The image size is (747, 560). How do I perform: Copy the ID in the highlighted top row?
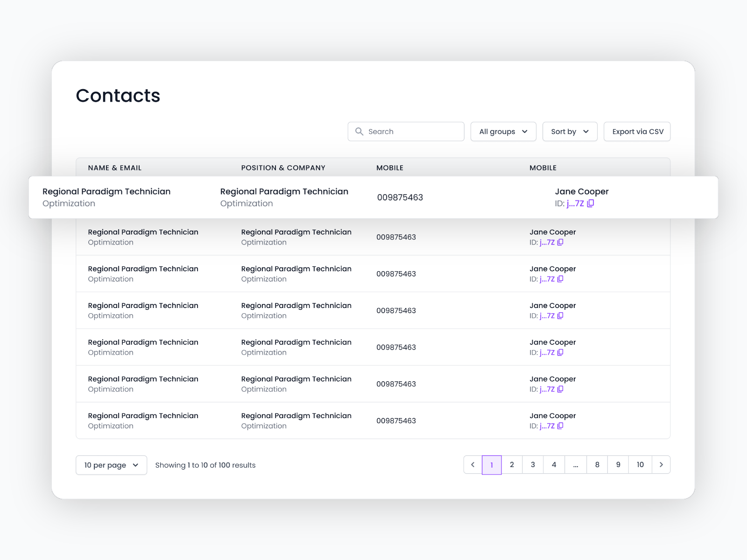591,203
